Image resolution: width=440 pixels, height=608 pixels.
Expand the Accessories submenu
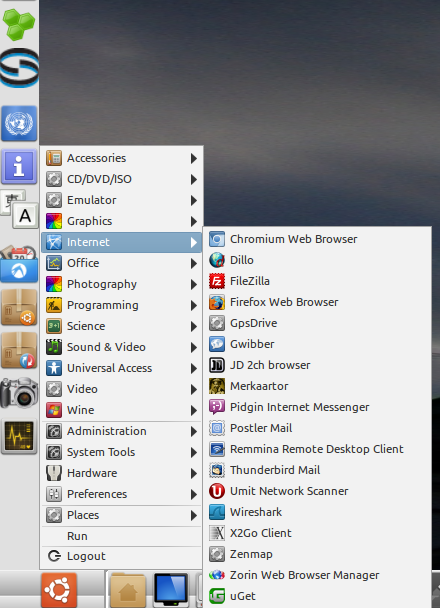point(121,158)
